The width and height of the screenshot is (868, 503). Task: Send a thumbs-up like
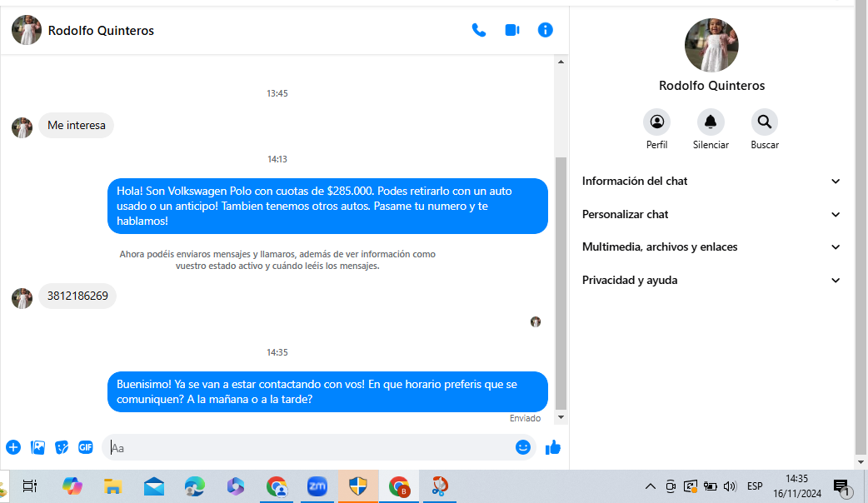point(553,447)
